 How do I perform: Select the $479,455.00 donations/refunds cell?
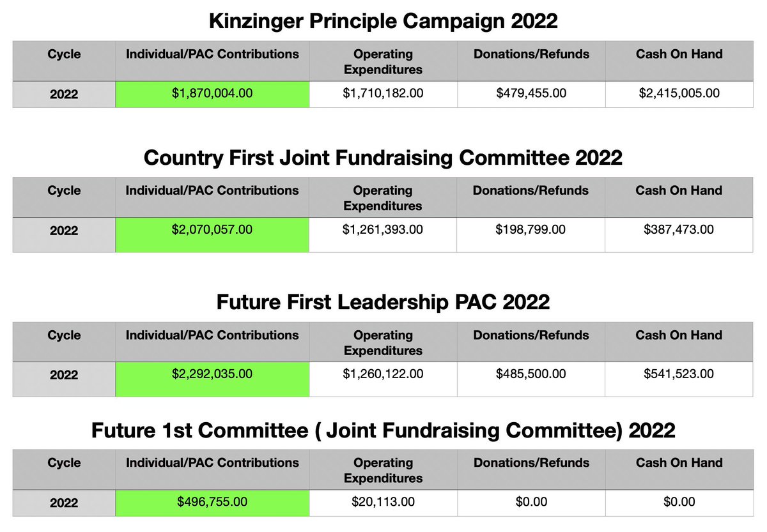(x=531, y=94)
